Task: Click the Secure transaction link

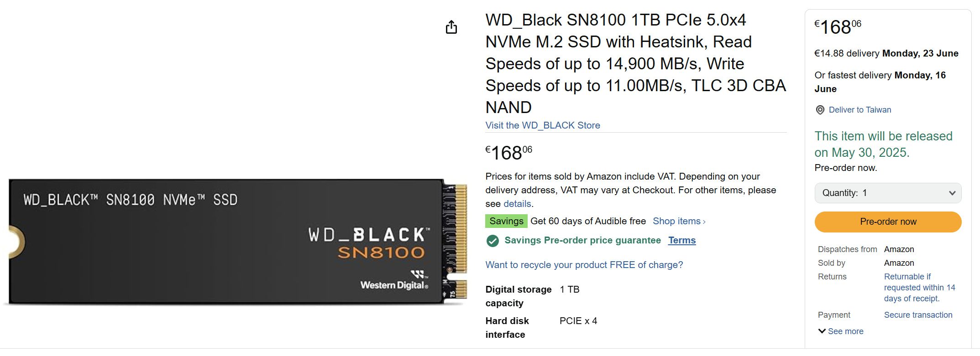Action: [x=918, y=315]
